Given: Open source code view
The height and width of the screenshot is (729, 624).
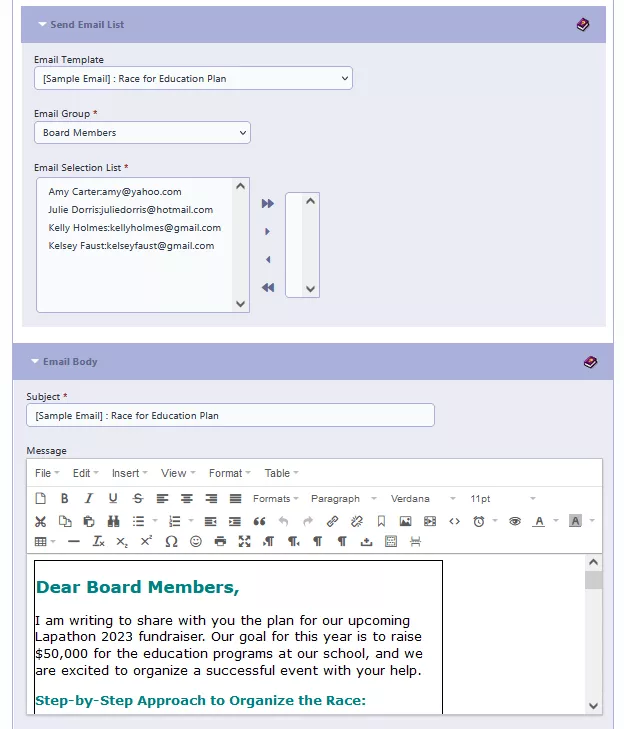Looking at the screenshot, I should pos(454,521).
